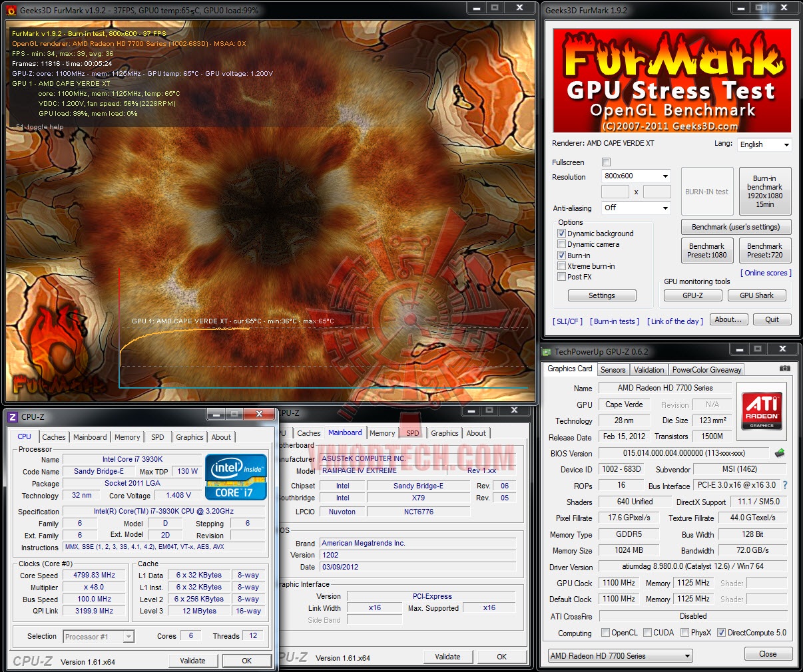Open Memory tab in back CPU-Z window
803x672 pixels.
[x=382, y=433]
